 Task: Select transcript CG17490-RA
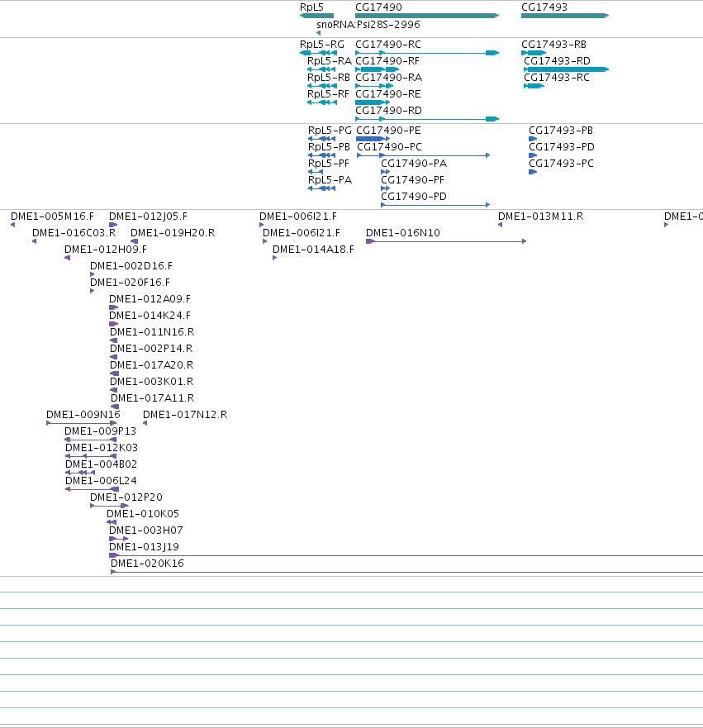coord(374,86)
